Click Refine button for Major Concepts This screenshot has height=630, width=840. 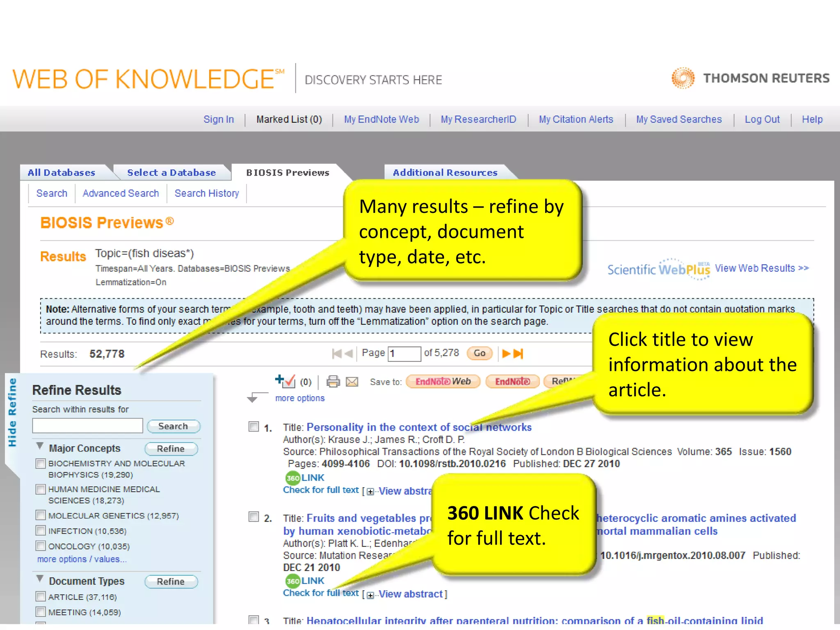pyautogui.click(x=171, y=449)
